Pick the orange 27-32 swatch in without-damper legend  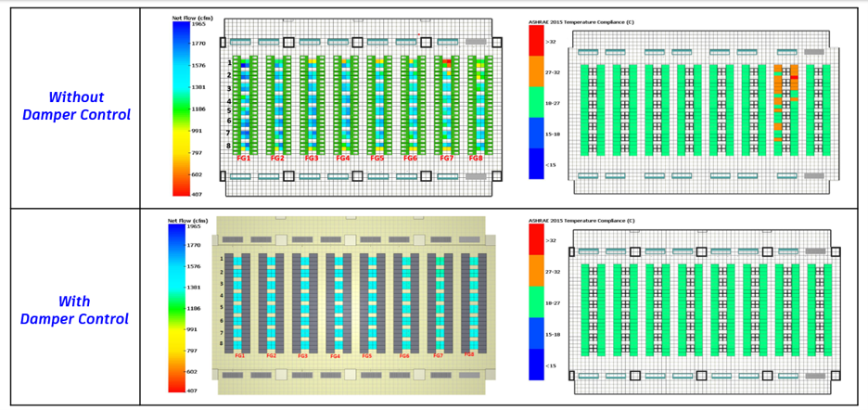pyautogui.click(x=536, y=71)
